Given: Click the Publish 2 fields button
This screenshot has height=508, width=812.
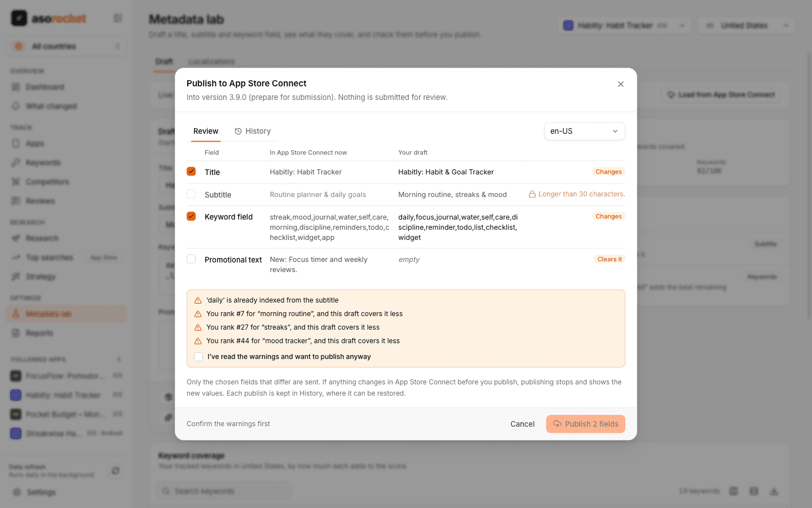Looking at the screenshot, I should coord(585,424).
